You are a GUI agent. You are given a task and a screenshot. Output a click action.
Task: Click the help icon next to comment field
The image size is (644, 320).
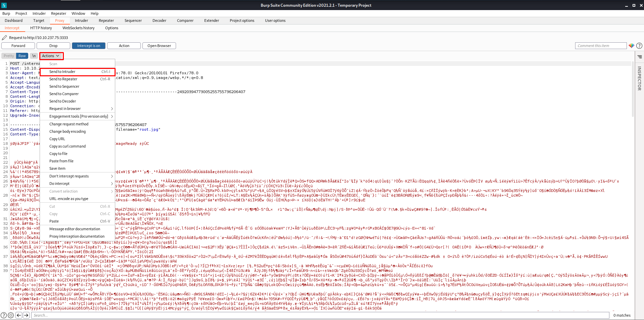pyautogui.click(x=639, y=46)
